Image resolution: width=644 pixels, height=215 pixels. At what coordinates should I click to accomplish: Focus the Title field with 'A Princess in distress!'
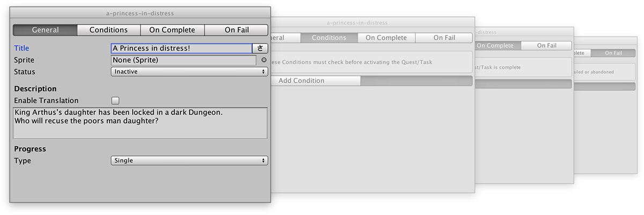click(181, 48)
